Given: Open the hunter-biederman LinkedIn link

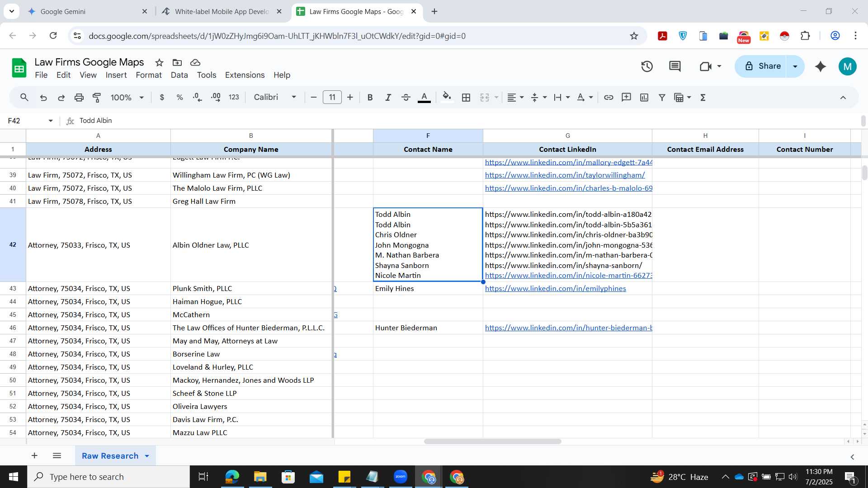Looking at the screenshot, I should [568, 328].
